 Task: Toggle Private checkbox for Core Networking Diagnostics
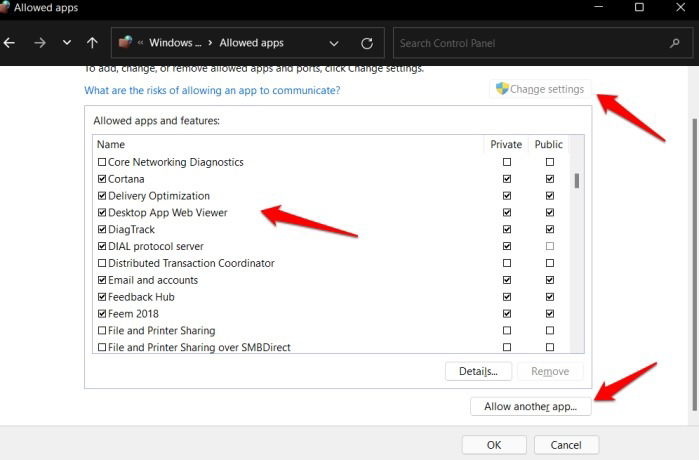click(507, 162)
